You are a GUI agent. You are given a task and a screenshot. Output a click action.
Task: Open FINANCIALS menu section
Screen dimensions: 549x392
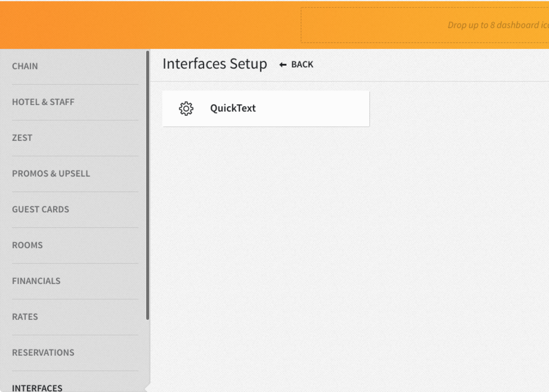click(x=36, y=281)
